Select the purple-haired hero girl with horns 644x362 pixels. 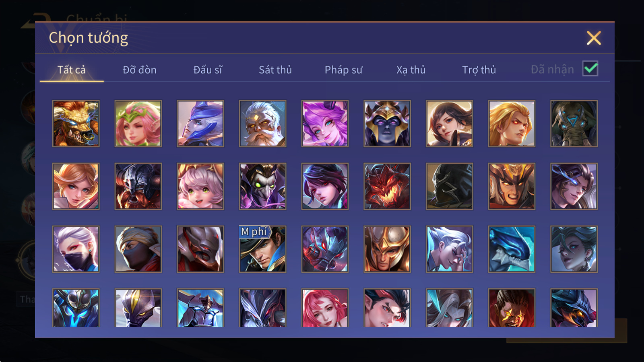tap(325, 123)
